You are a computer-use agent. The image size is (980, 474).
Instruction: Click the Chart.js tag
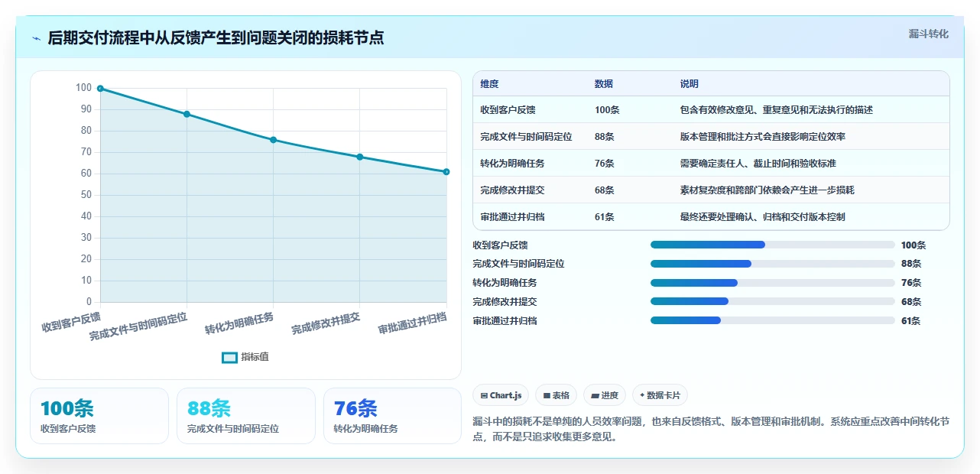click(x=501, y=395)
